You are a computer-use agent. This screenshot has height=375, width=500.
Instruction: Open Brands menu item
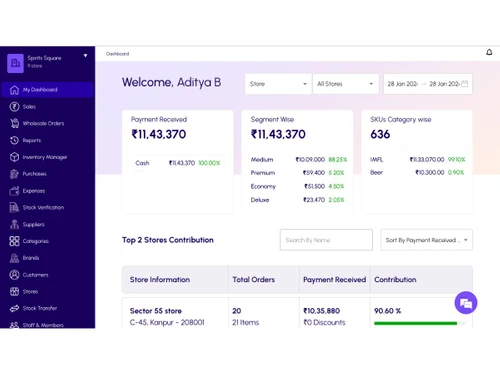coord(47,258)
